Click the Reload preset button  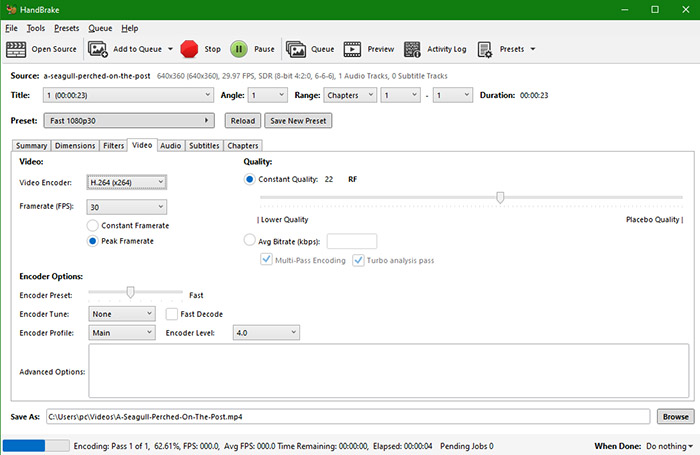tap(243, 121)
